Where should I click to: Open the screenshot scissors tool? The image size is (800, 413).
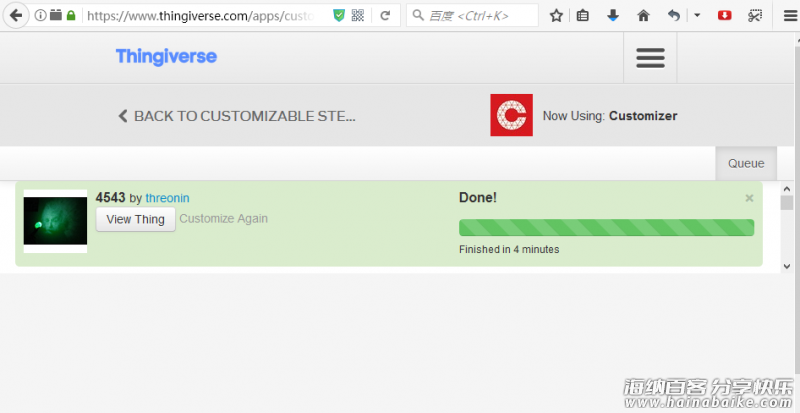tap(755, 16)
